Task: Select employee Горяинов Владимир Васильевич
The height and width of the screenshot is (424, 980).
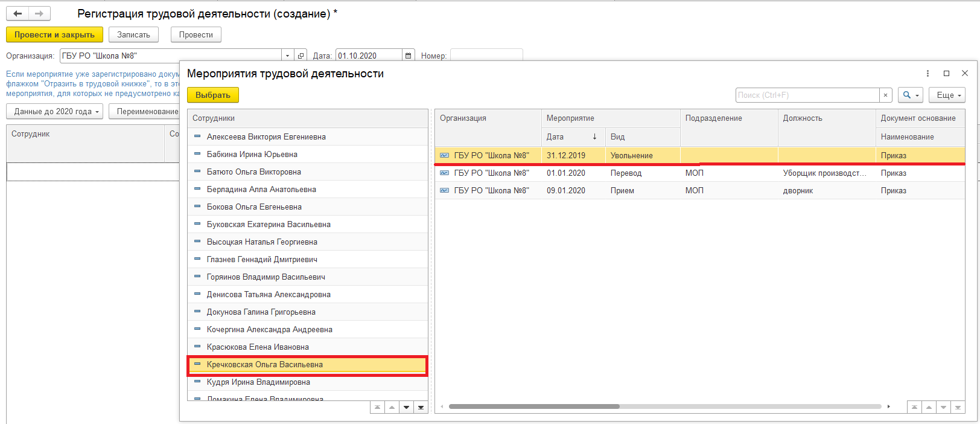Action: pos(308,277)
